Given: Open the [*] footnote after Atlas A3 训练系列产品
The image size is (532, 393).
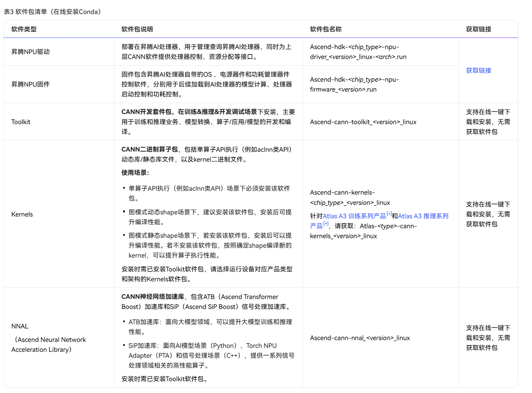Looking at the screenshot, I should pos(389,213).
